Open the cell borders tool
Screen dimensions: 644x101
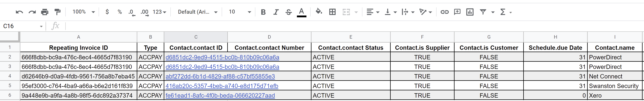(x=332, y=12)
